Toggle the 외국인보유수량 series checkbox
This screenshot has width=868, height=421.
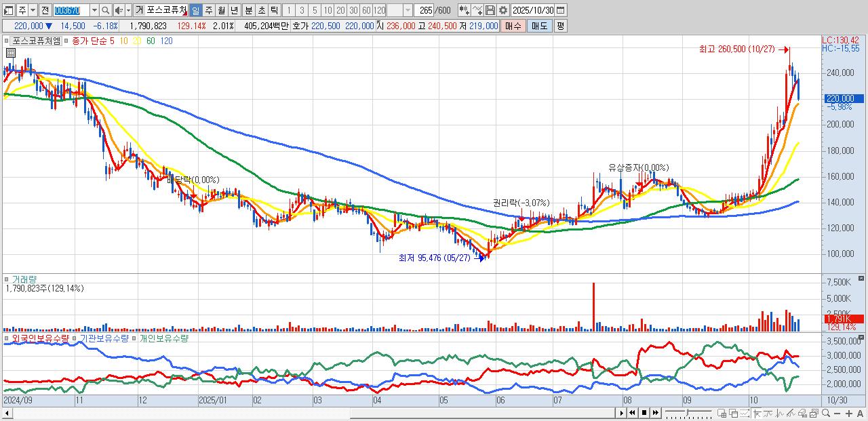[x=8, y=338]
